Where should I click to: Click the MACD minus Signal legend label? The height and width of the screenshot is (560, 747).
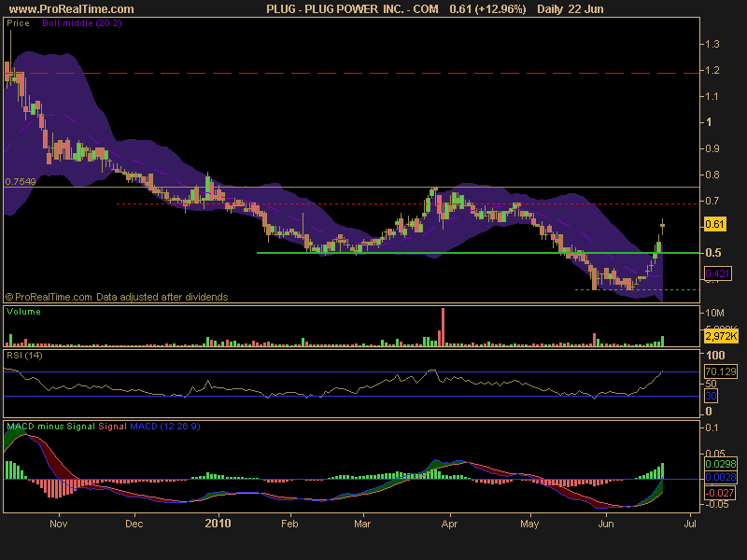(51, 427)
